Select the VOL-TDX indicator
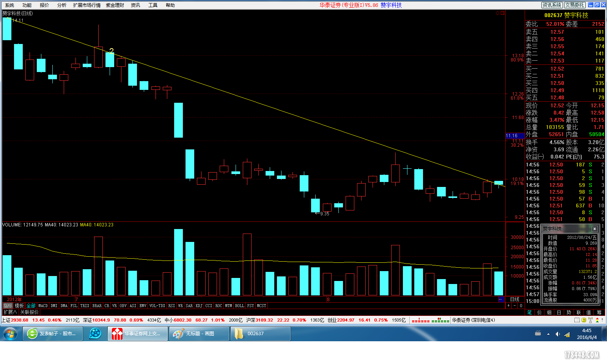This screenshot has width=607, height=364. [x=157, y=306]
